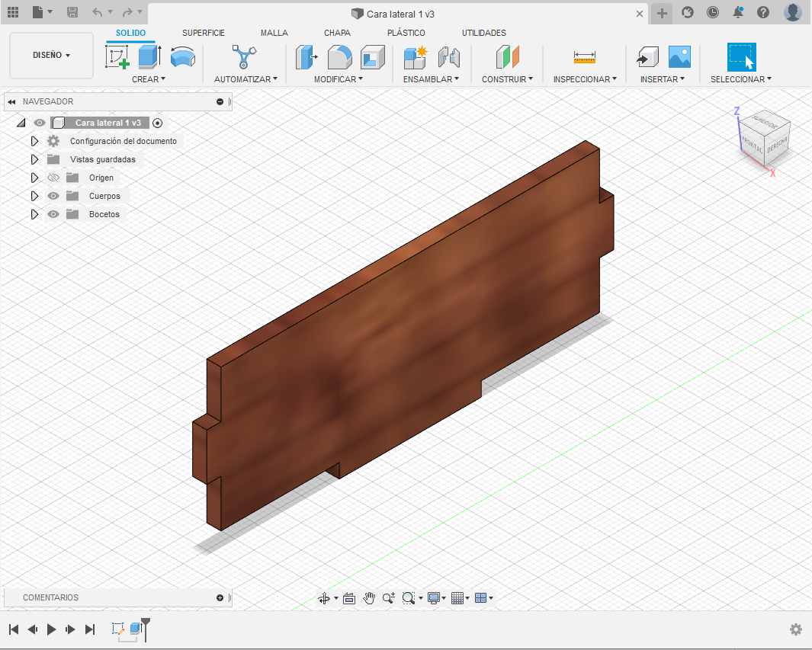Expand the Cuerpos tree node
The width and height of the screenshot is (812, 650).
(34, 196)
